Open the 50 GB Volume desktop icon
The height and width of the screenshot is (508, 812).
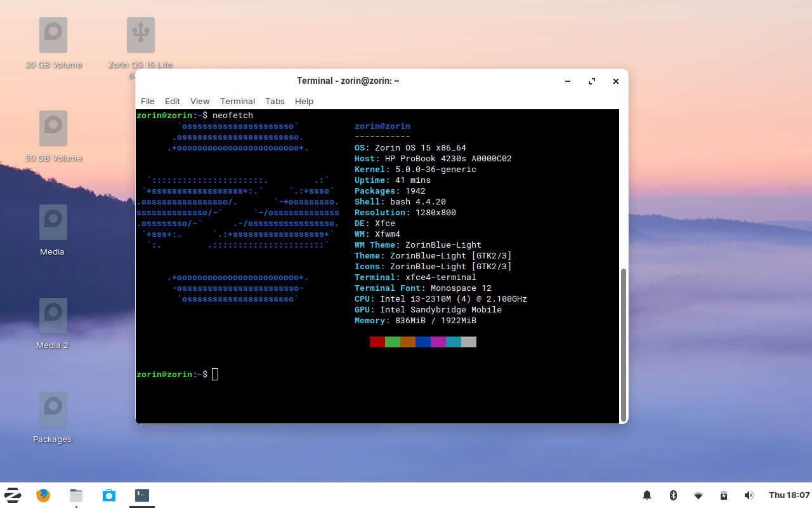click(x=53, y=128)
